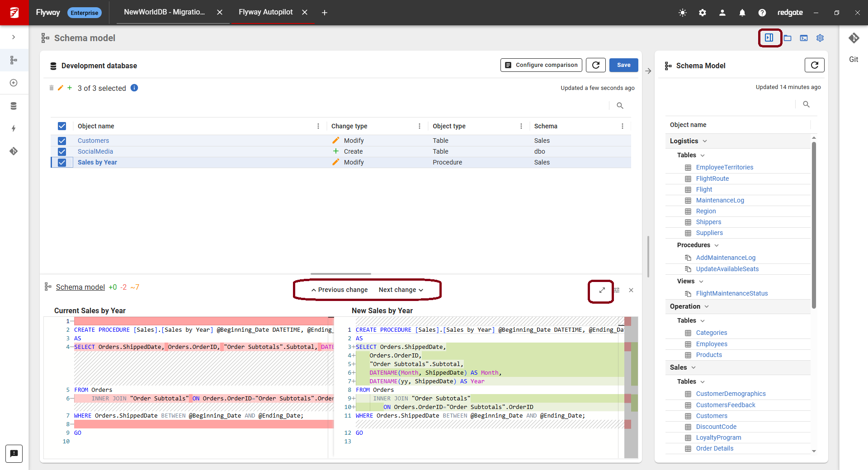Collapse the Procedures group under Logistics

pos(717,245)
